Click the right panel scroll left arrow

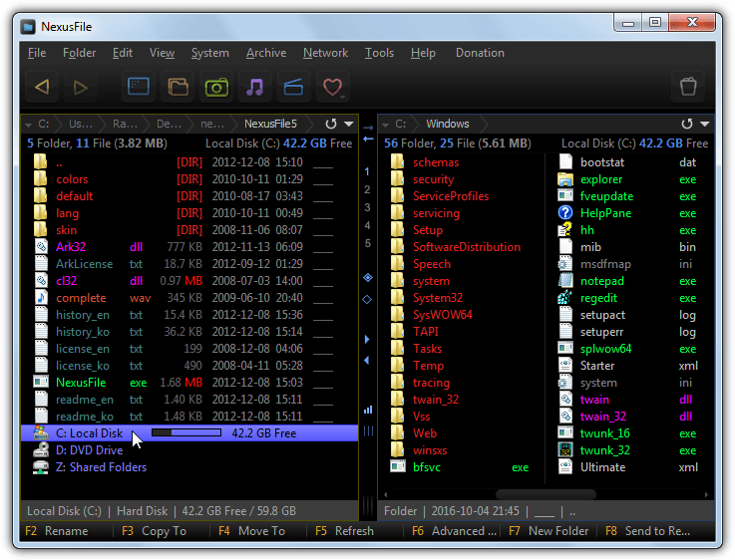[386, 494]
